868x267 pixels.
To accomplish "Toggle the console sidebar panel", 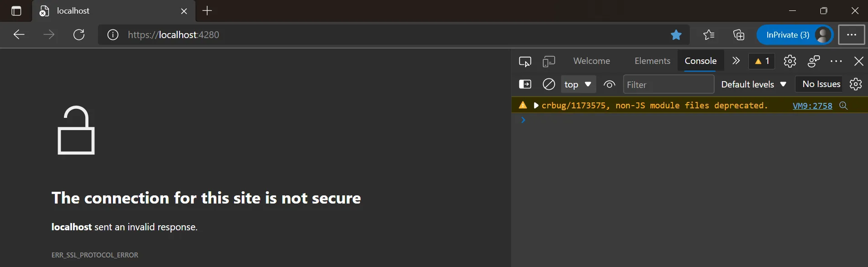I will [x=525, y=84].
